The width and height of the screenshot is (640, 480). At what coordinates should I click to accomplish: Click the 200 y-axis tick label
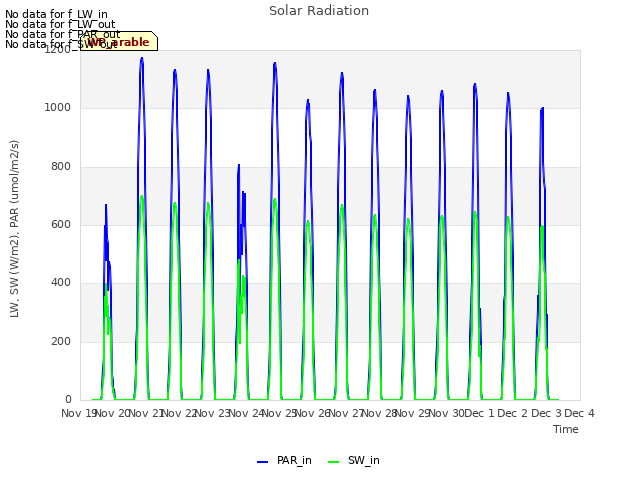[x=61, y=341]
